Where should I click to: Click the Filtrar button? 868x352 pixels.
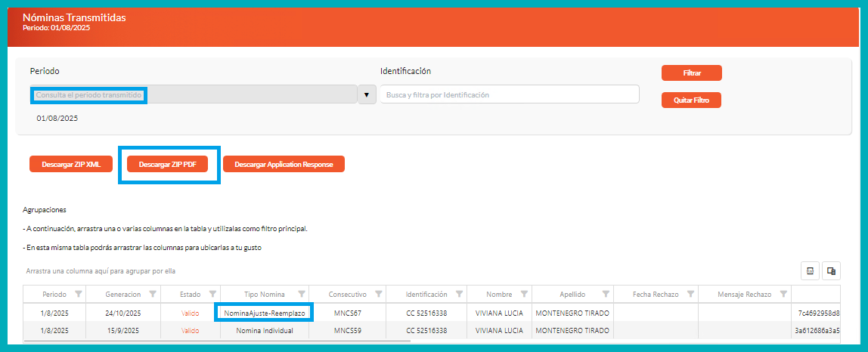click(691, 73)
